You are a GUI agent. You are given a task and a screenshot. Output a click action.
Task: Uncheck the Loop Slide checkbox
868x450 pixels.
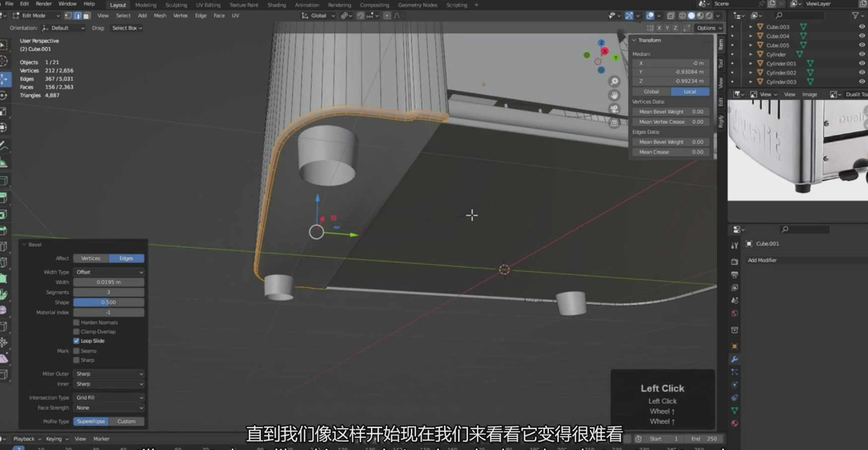point(76,341)
